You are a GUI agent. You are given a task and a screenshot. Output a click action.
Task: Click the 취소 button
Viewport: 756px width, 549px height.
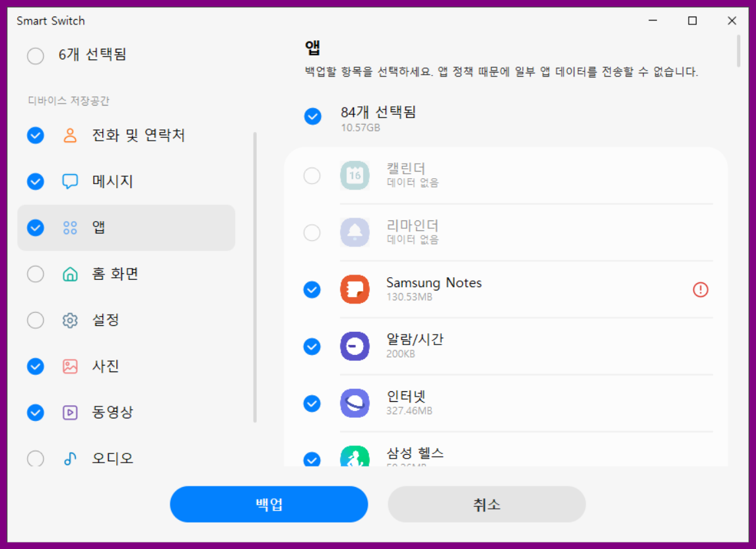point(487,504)
